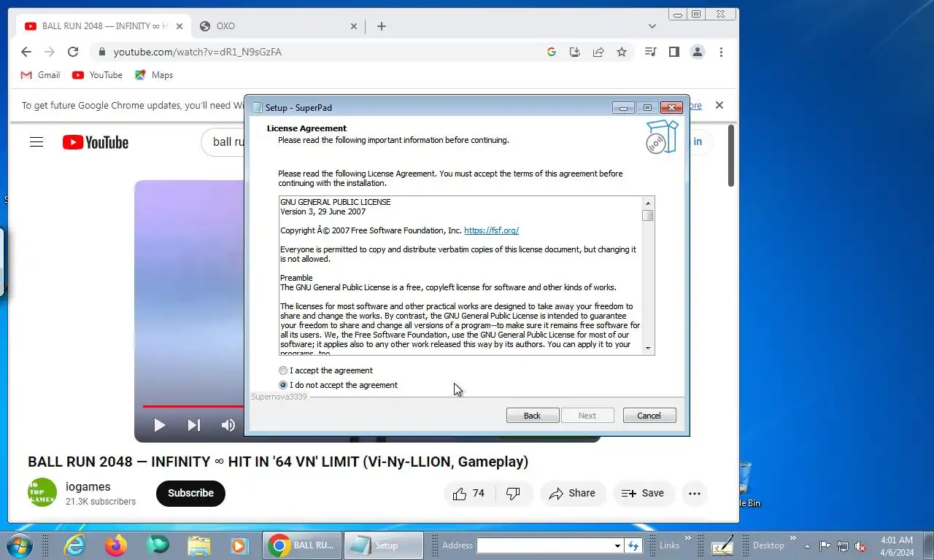Save video to playlist

tap(643, 494)
